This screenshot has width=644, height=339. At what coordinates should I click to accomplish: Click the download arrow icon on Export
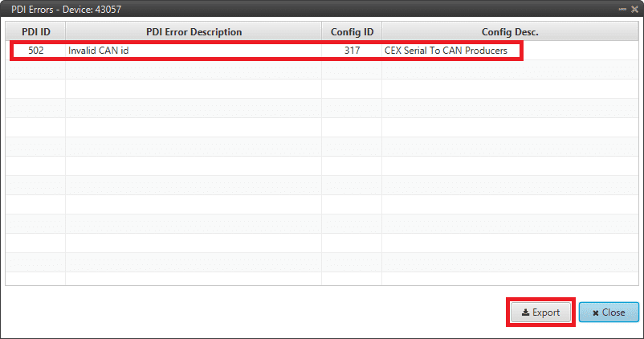[524, 312]
